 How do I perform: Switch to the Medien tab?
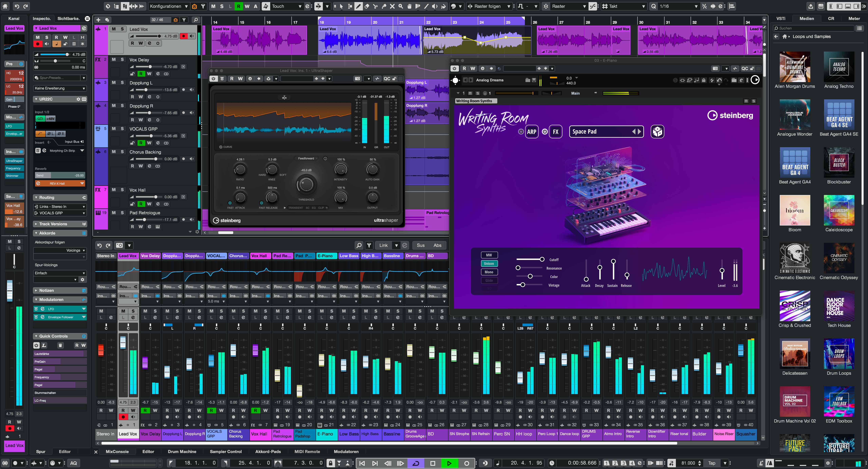807,18
